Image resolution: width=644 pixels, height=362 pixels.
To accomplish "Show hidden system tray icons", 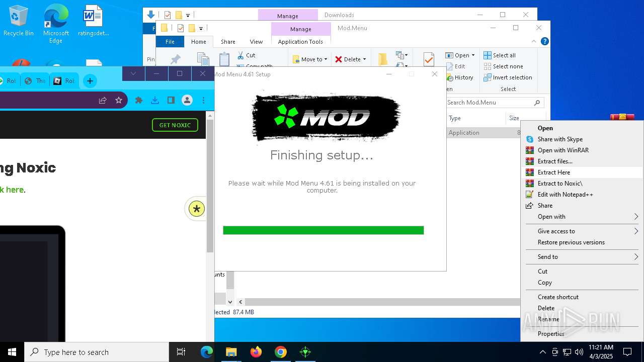I will tap(542, 352).
